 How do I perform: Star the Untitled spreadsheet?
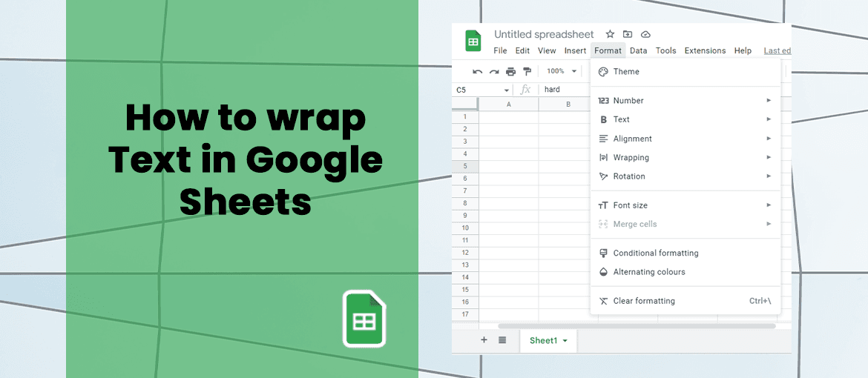(x=610, y=34)
